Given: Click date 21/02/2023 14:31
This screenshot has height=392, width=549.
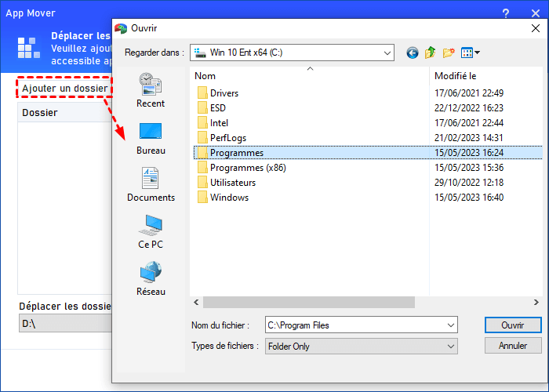Looking at the screenshot, I should pos(469,138).
